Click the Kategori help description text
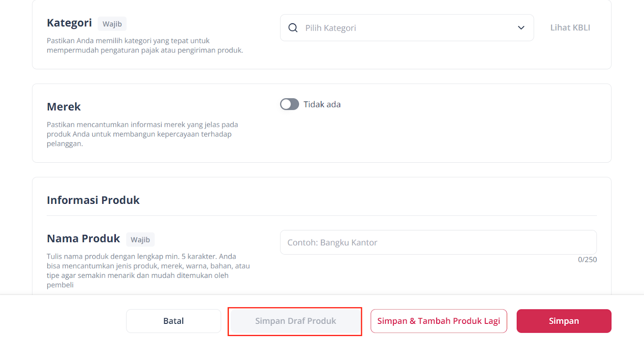 (144, 46)
